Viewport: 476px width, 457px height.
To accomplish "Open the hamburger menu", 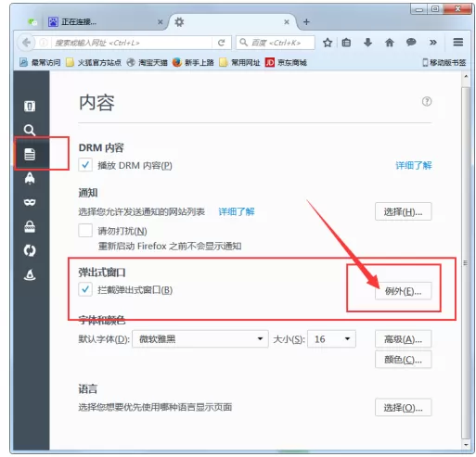I will tap(458, 43).
